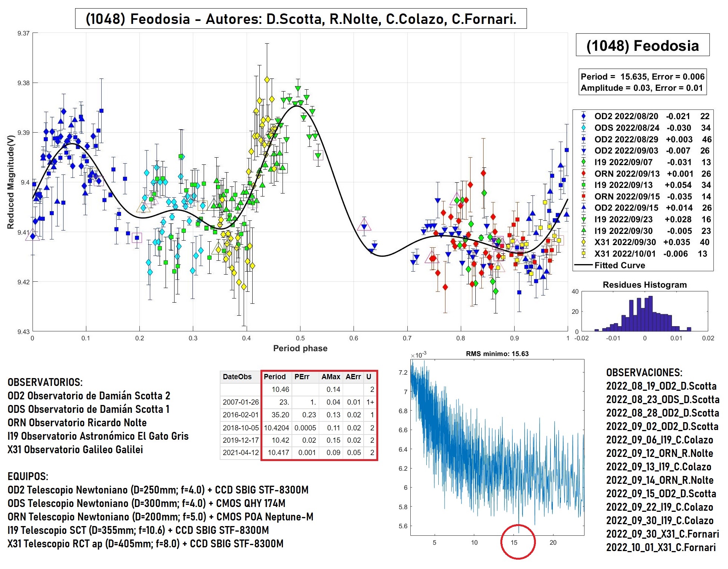The height and width of the screenshot is (569, 728).
Task: Click the date cell '2019-12-17'
Action: pos(241,440)
